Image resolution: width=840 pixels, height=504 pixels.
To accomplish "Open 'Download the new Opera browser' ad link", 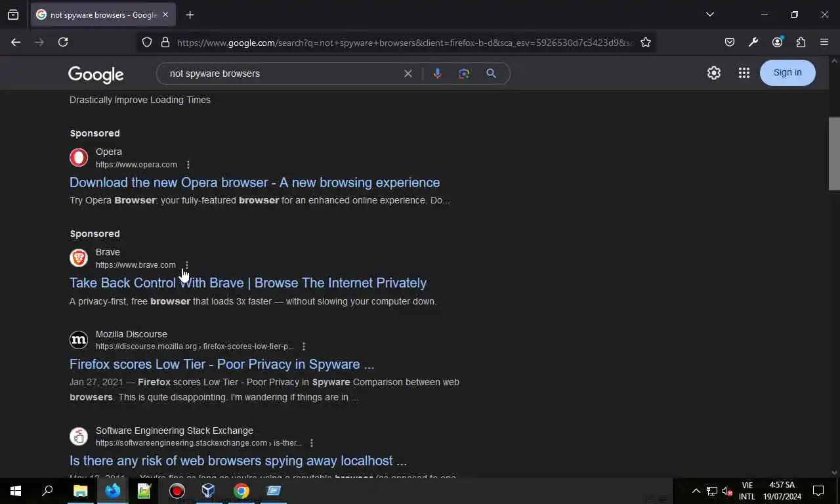I will [255, 182].
